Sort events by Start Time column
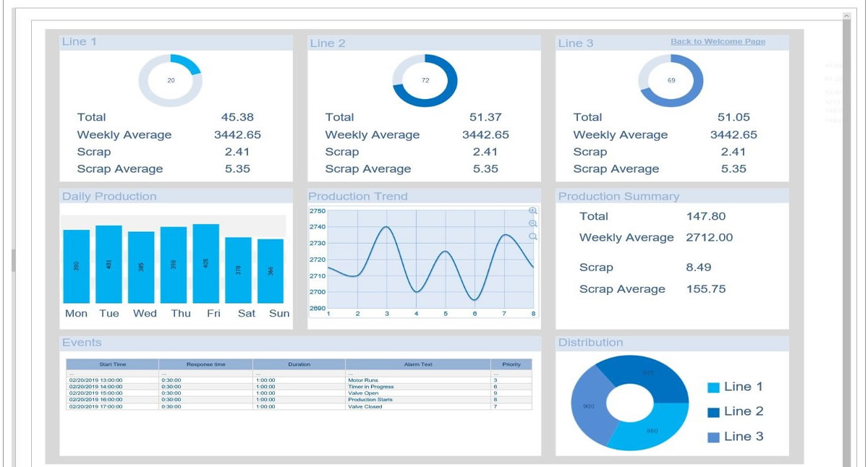 pyautogui.click(x=113, y=364)
